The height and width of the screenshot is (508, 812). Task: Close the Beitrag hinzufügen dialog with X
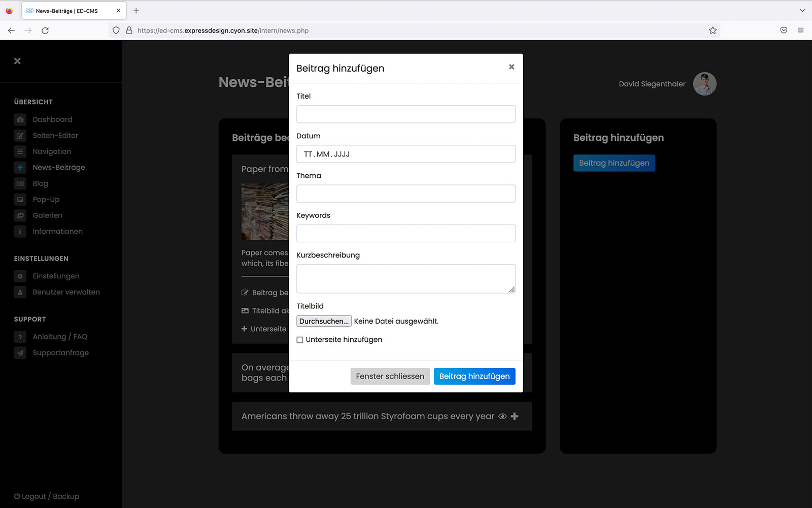click(x=512, y=67)
